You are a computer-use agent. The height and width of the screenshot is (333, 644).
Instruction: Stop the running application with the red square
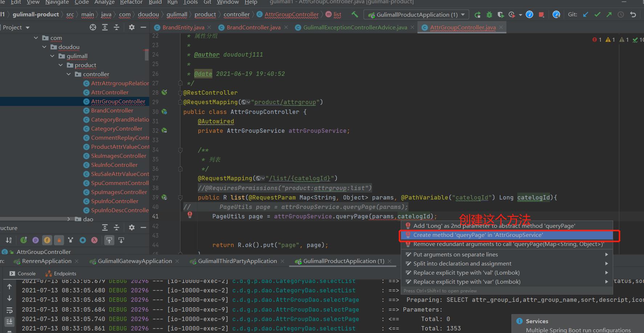pyautogui.click(x=541, y=15)
